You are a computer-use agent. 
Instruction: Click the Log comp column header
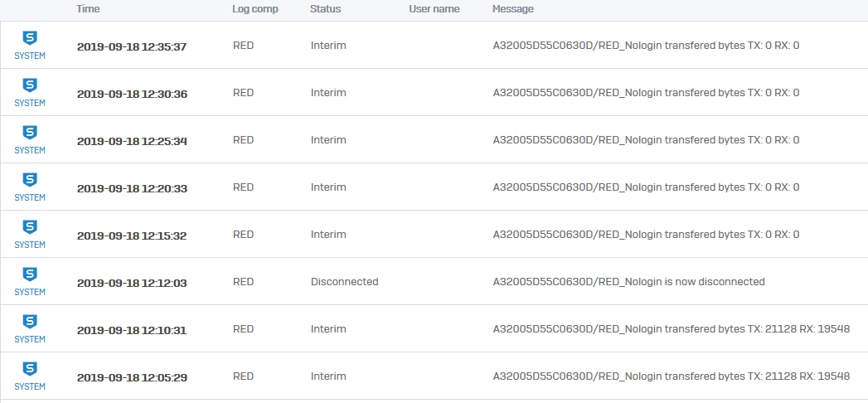click(255, 9)
